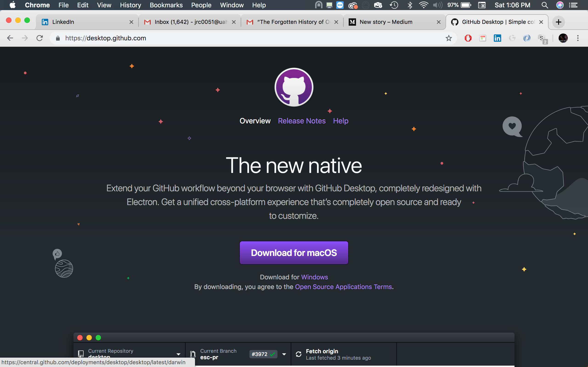Click Download for macOS button

coord(294,253)
